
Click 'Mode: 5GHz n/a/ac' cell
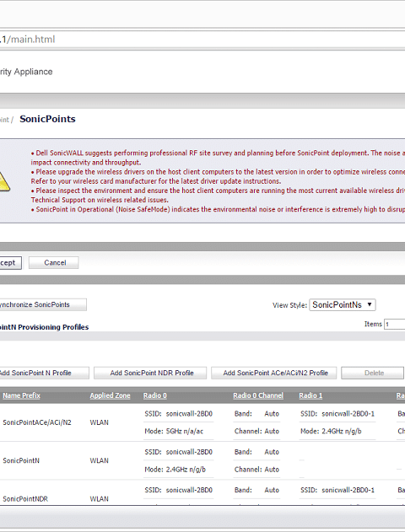[174, 431]
